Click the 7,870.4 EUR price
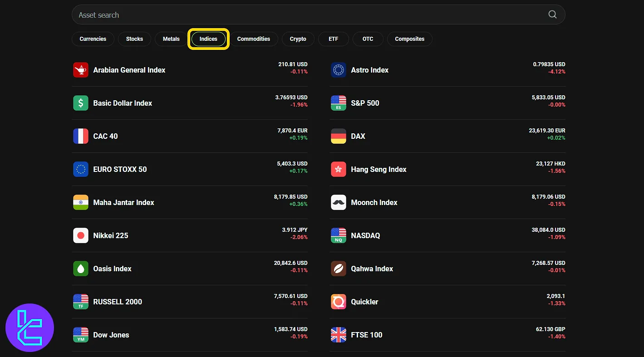 pyautogui.click(x=292, y=131)
